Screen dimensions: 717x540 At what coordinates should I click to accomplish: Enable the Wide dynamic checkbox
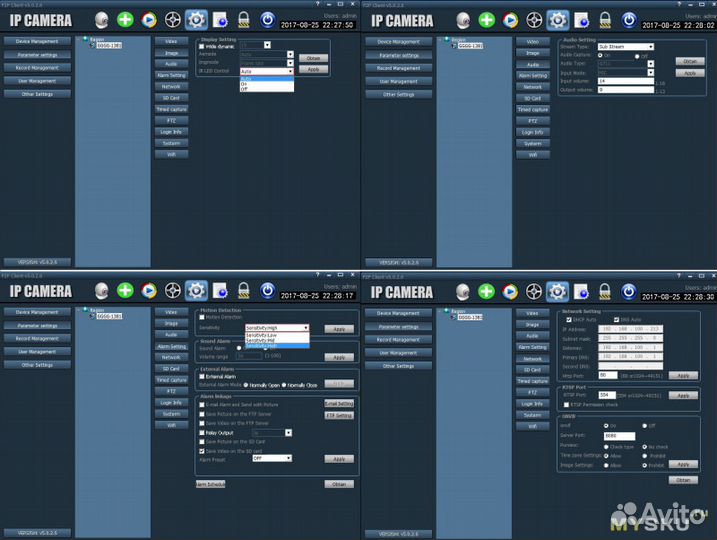coord(202,46)
